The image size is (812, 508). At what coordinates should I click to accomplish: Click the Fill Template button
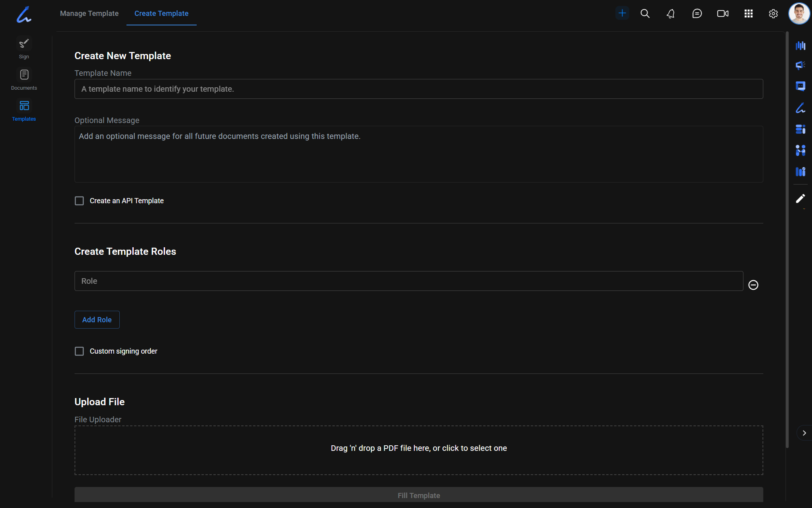point(419,495)
